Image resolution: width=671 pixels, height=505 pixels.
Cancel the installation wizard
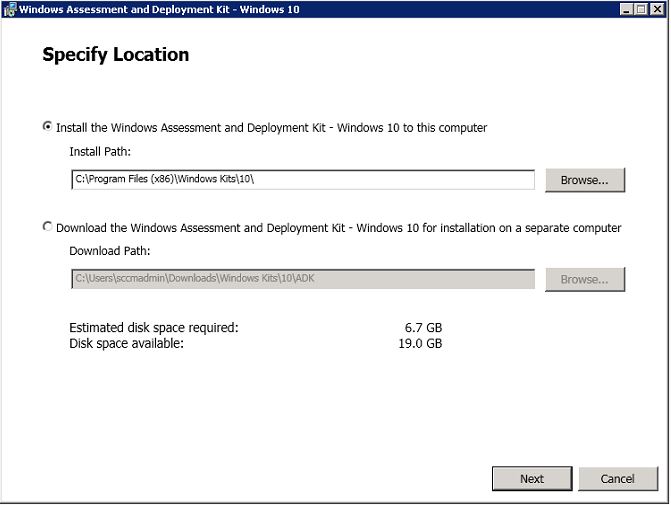point(617,479)
